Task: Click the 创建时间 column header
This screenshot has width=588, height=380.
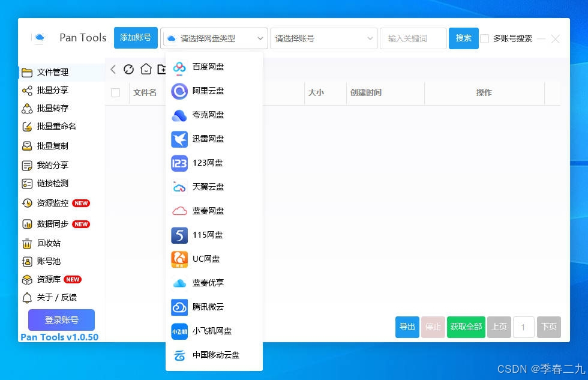Action: tap(385, 92)
